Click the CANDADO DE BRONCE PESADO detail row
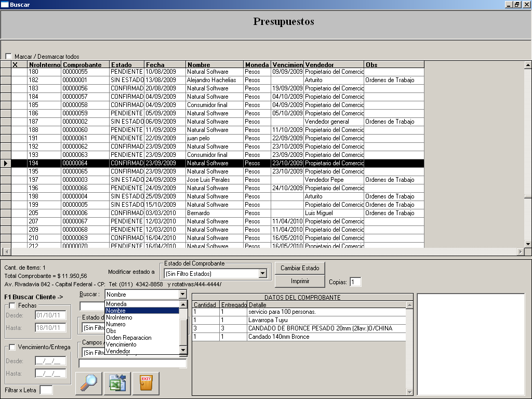 click(299, 328)
